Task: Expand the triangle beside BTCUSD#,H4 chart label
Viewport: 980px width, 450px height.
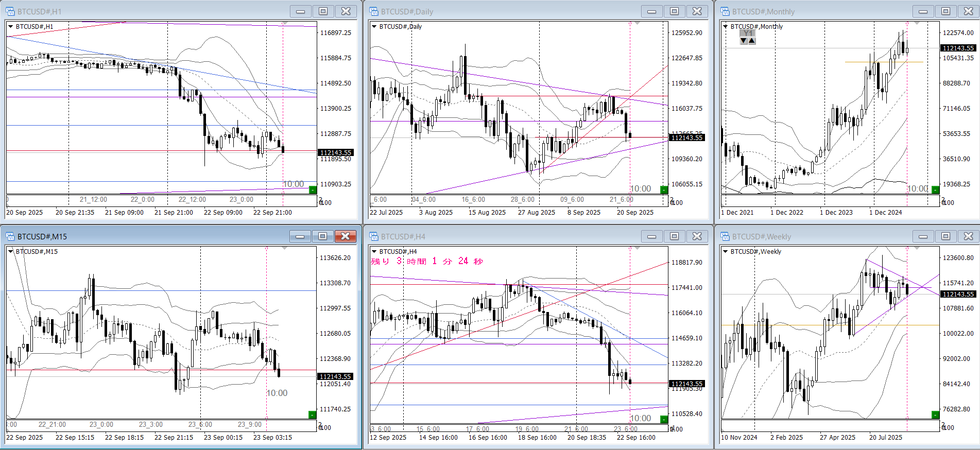Action: [374, 251]
